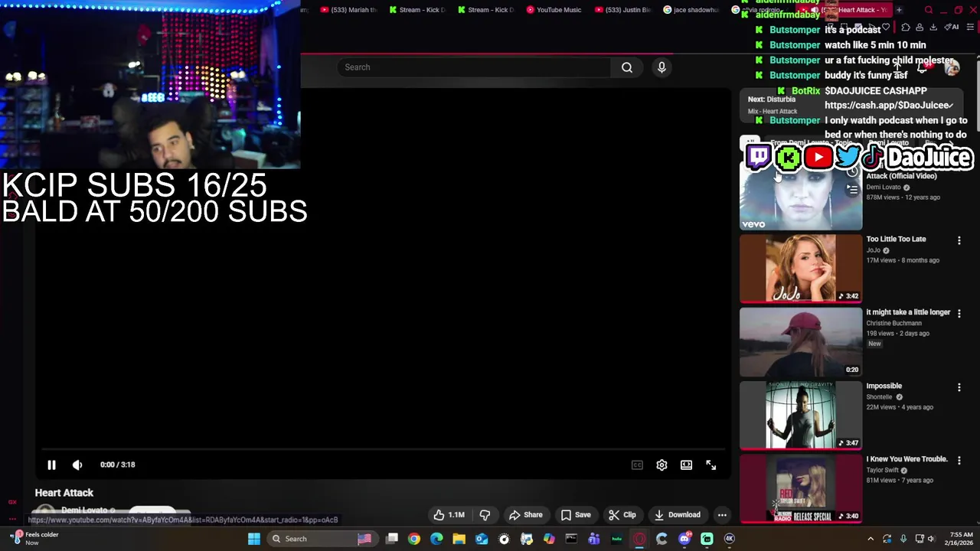Screen dimensions: 980x551
Task: Click the Download button
Action: [x=677, y=515]
